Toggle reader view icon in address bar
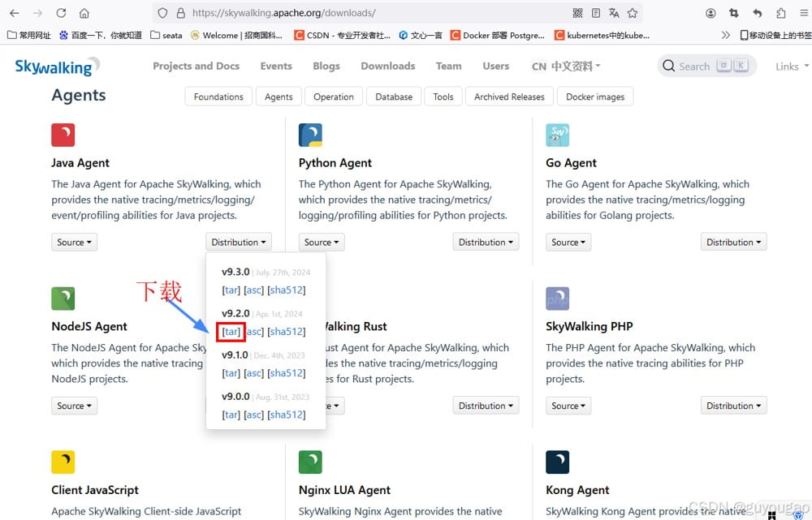812x520 pixels. [596, 13]
